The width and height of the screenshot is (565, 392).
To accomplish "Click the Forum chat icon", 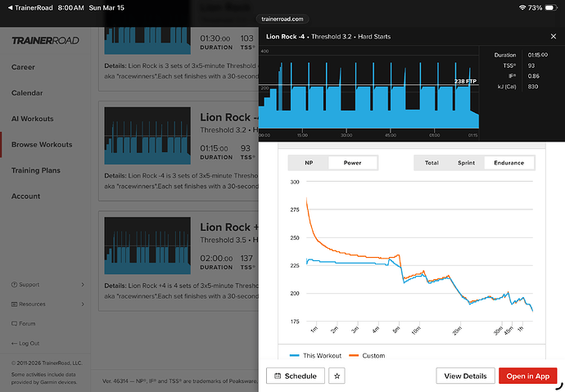I will [x=14, y=323].
